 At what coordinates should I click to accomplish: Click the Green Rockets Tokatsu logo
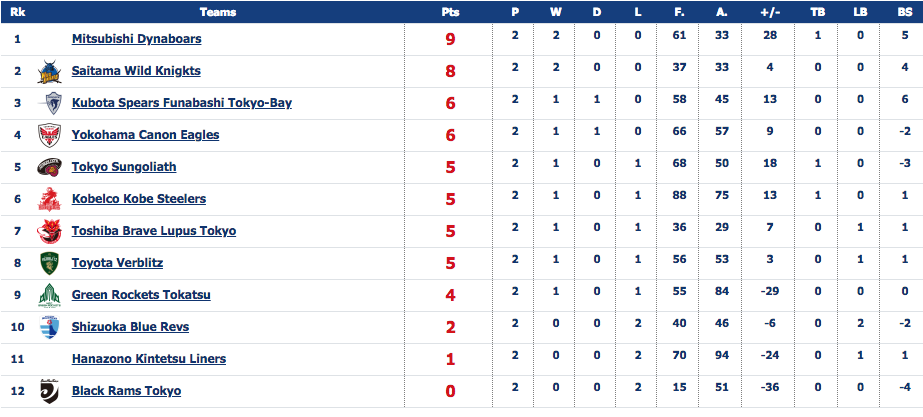(x=49, y=294)
